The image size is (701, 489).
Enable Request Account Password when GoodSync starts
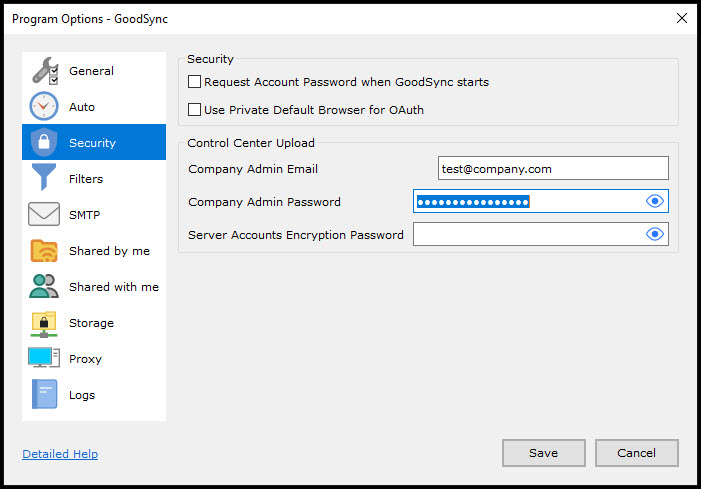tap(195, 82)
